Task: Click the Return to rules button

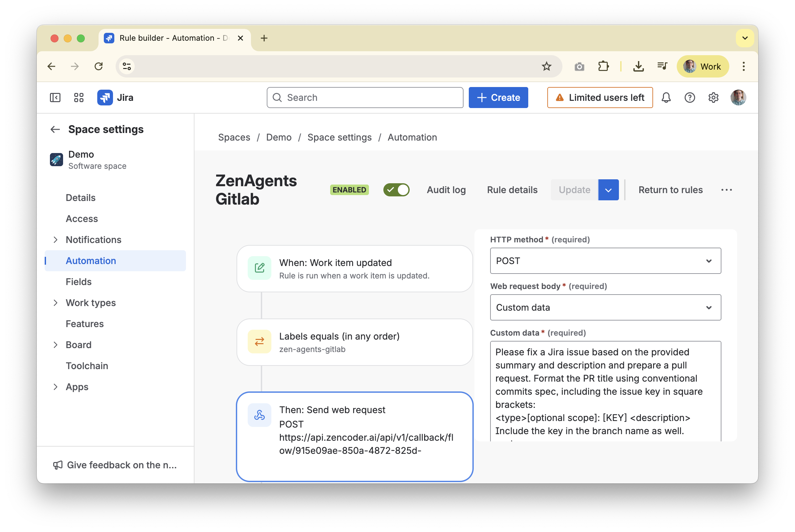Action: point(670,190)
